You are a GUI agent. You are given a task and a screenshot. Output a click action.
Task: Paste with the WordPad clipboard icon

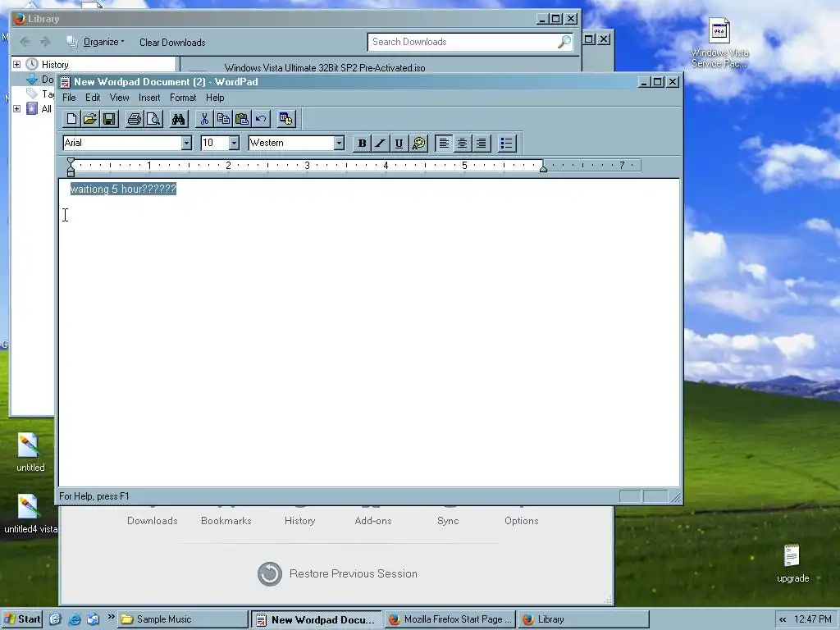(242, 119)
